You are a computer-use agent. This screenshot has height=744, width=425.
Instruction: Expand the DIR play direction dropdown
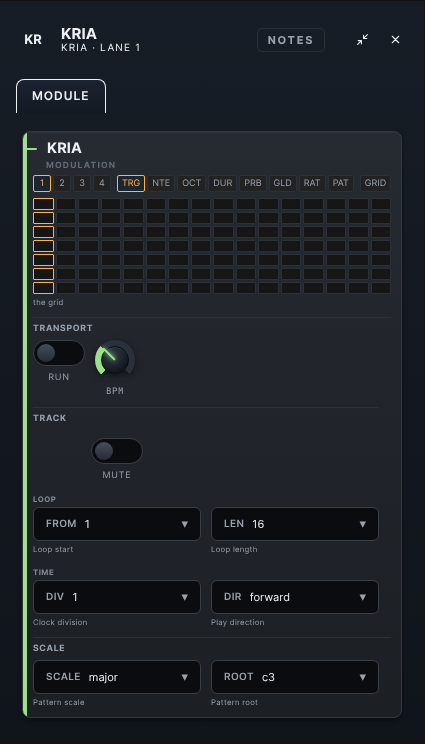pyautogui.click(x=295, y=597)
